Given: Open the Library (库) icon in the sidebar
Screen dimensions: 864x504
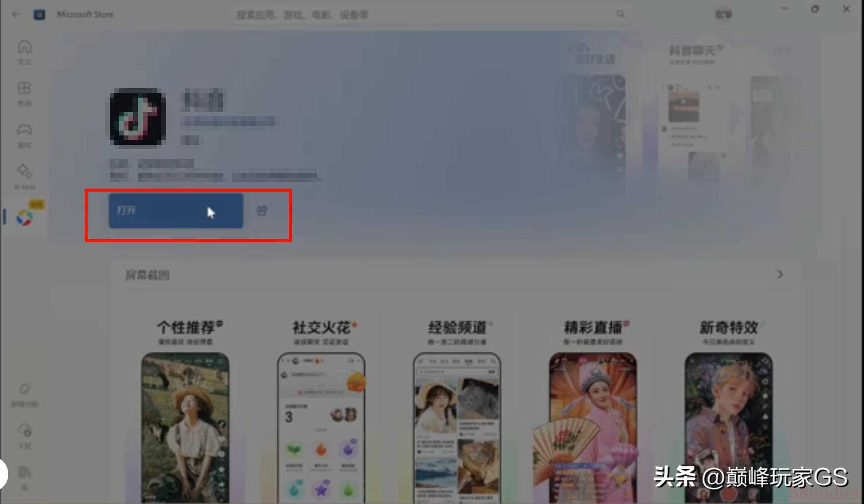Looking at the screenshot, I should click(x=24, y=477).
